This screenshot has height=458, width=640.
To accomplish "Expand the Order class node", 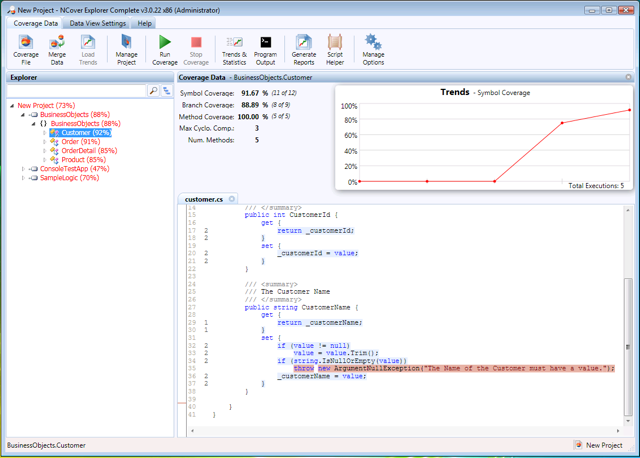I will click(x=44, y=142).
